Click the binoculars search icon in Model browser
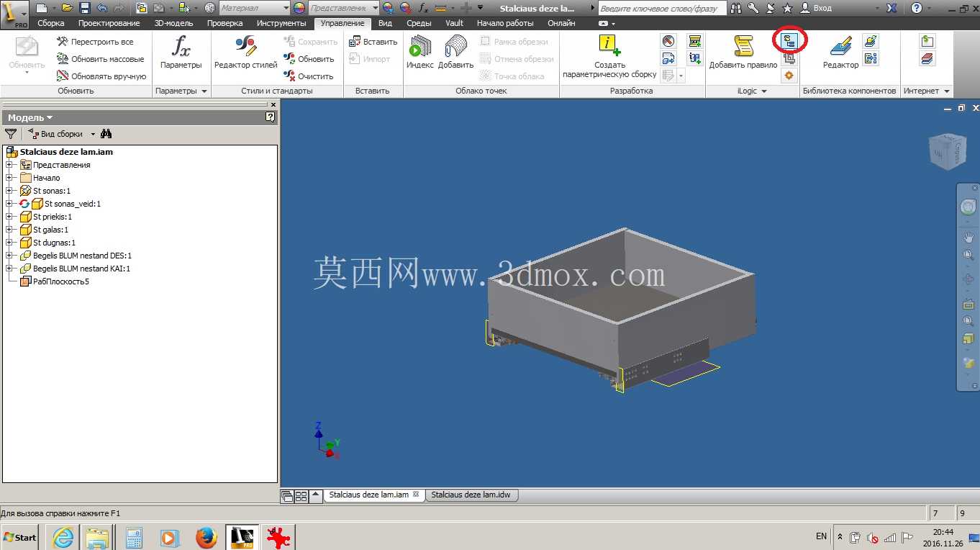 tap(106, 134)
